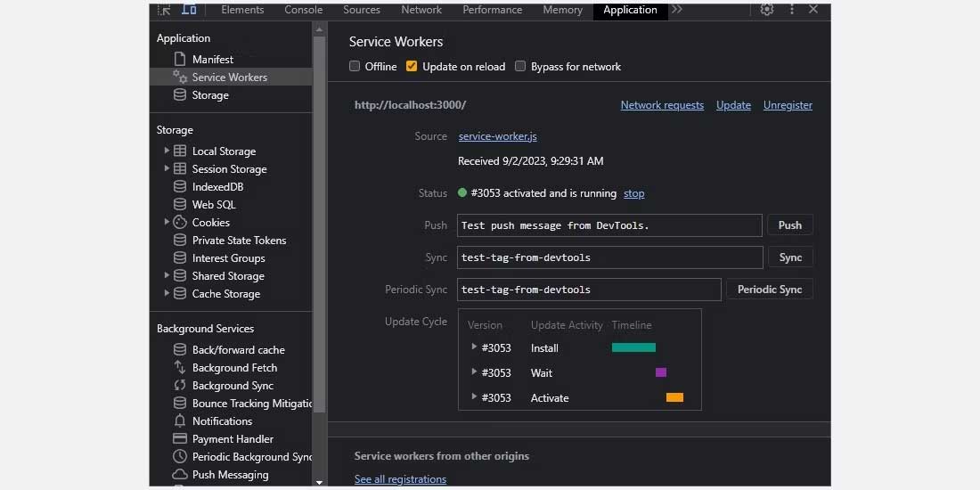Click the IndexedDB database icon
The width and height of the screenshot is (980, 490).
[180, 187]
